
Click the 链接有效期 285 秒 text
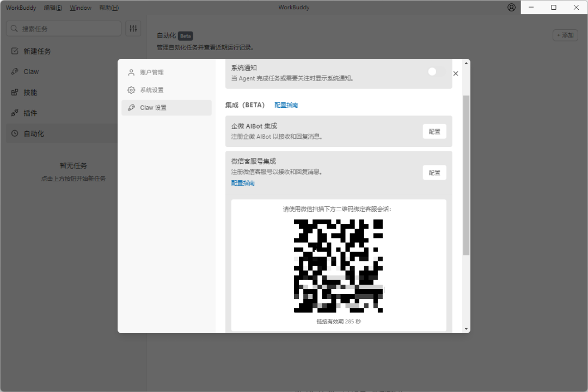click(339, 321)
